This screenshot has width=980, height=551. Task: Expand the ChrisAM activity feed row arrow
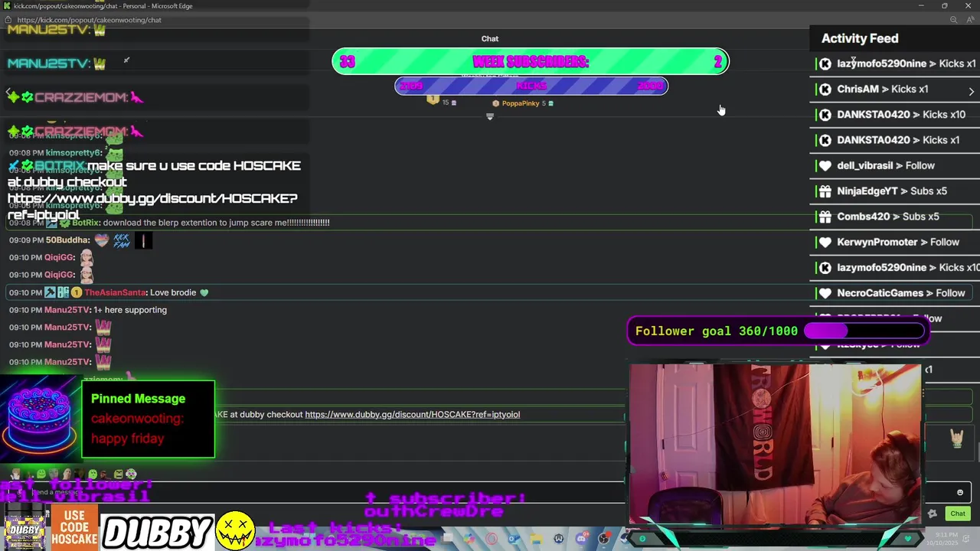tap(971, 91)
